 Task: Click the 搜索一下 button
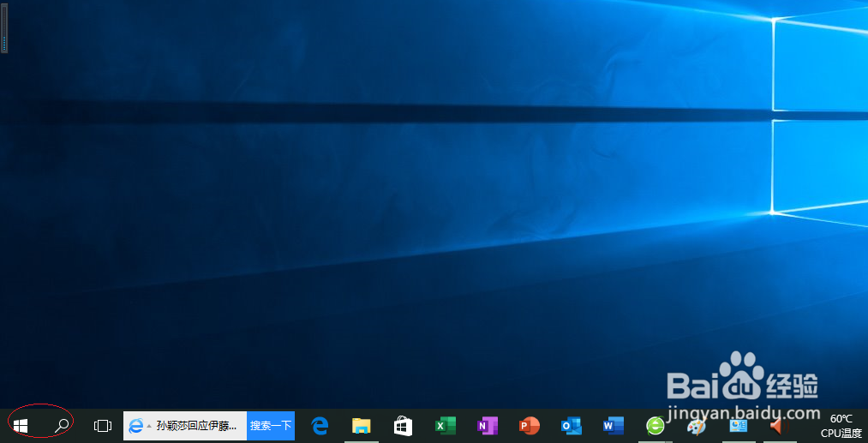click(271, 426)
